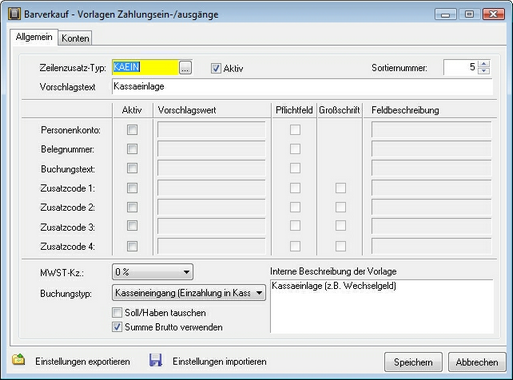The width and height of the screenshot is (513, 380).
Task: Click the Sortiernummer value field
Action: (461, 67)
